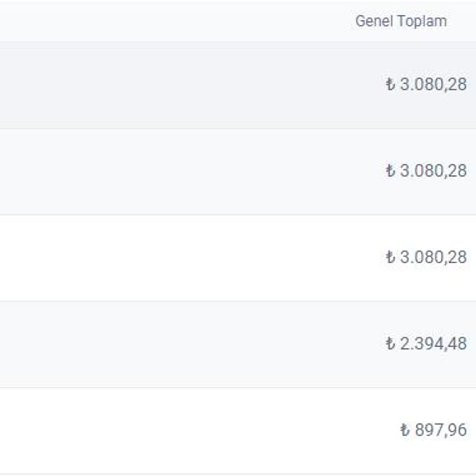Screen dimensions: 476x476
Task: Click the word Genel in the header
Action: click(x=374, y=21)
